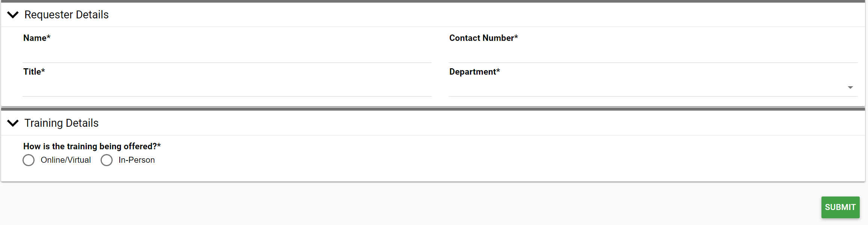Click the Contact Number label
868x225 pixels.
click(x=483, y=38)
